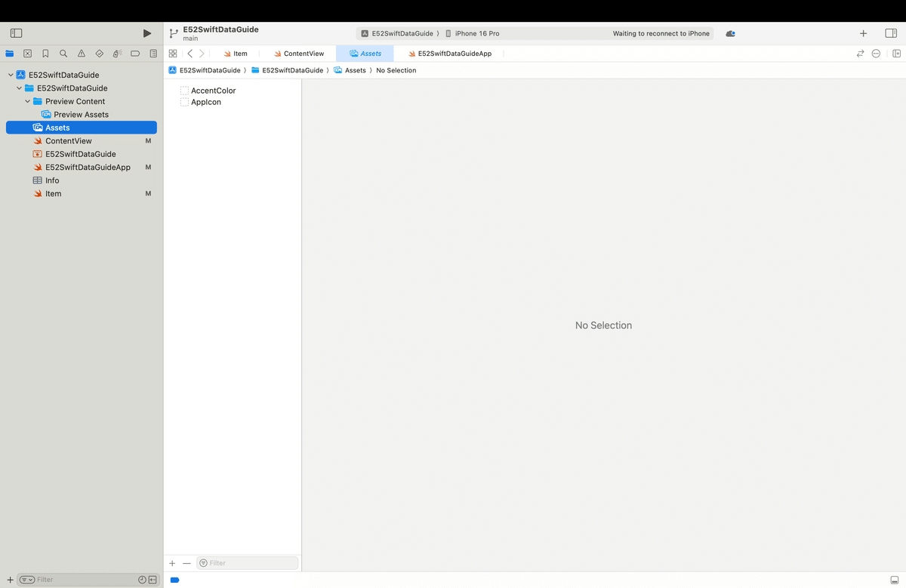Viewport: 906px width, 588px height.
Task: Add a new file via navigator plus
Action: tap(10, 580)
